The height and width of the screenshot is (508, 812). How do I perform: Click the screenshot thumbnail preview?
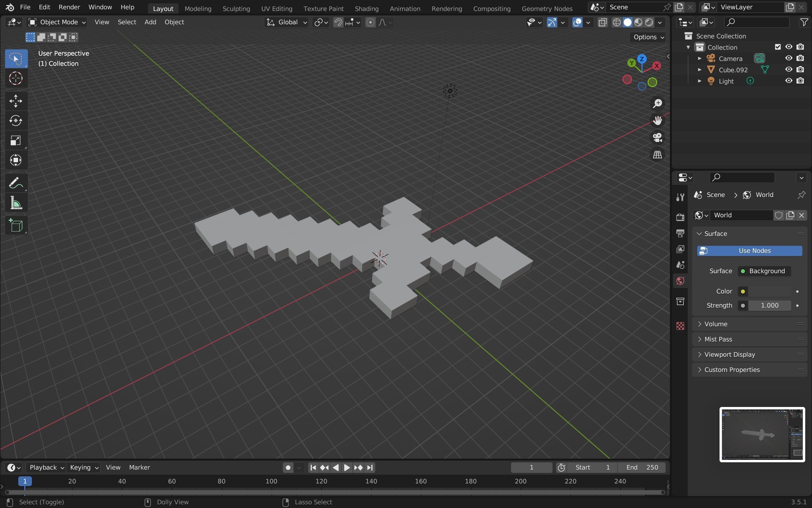(762, 434)
